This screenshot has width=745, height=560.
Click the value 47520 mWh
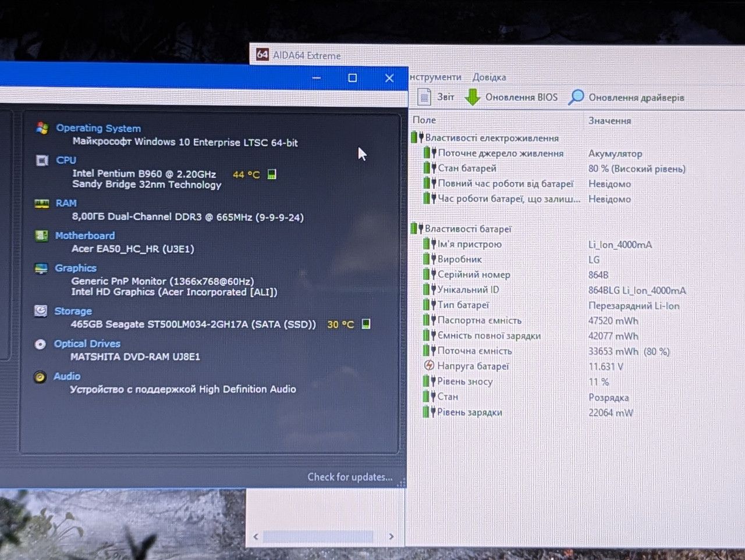click(613, 320)
